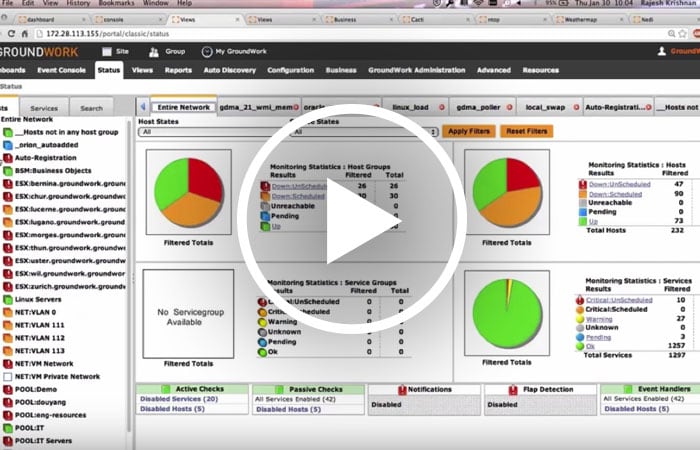Open Critical:UnScheduled link in Services statistics
Screen dimensions: 700x450
click(619, 300)
